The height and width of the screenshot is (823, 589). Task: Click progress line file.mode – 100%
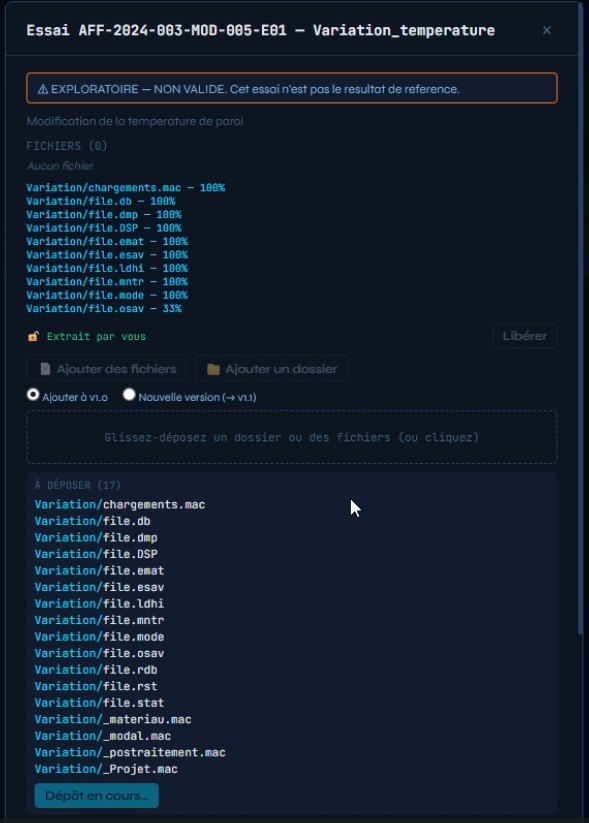[107, 295]
